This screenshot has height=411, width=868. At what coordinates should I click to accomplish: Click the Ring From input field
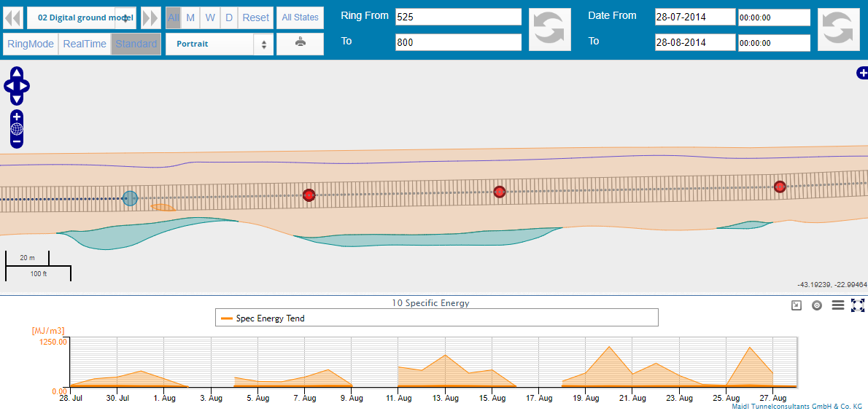coord(458,17)
